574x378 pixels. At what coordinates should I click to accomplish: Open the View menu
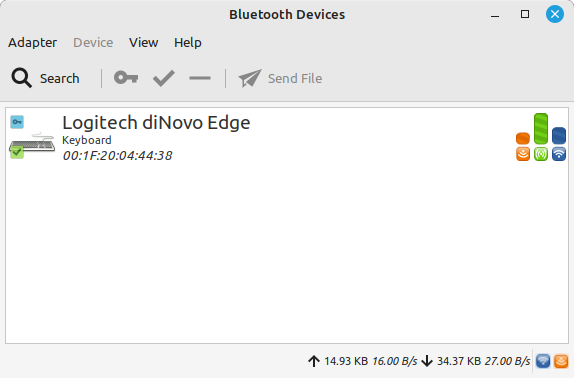(144, 43)
